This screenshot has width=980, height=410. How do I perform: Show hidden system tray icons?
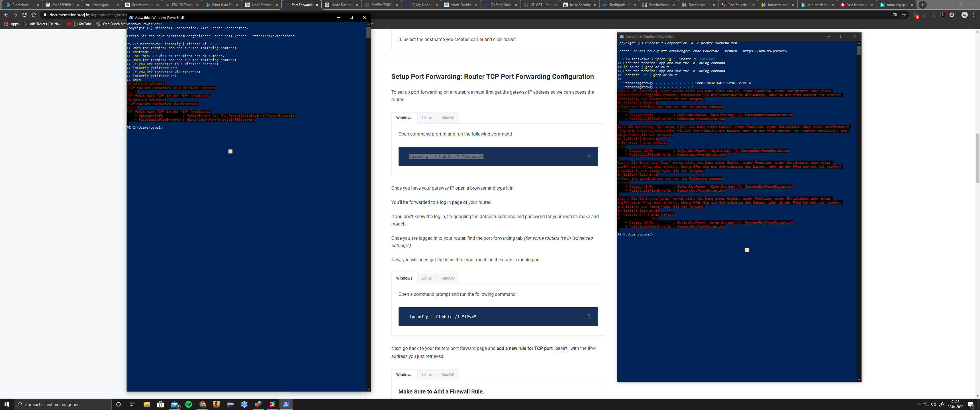920,404
